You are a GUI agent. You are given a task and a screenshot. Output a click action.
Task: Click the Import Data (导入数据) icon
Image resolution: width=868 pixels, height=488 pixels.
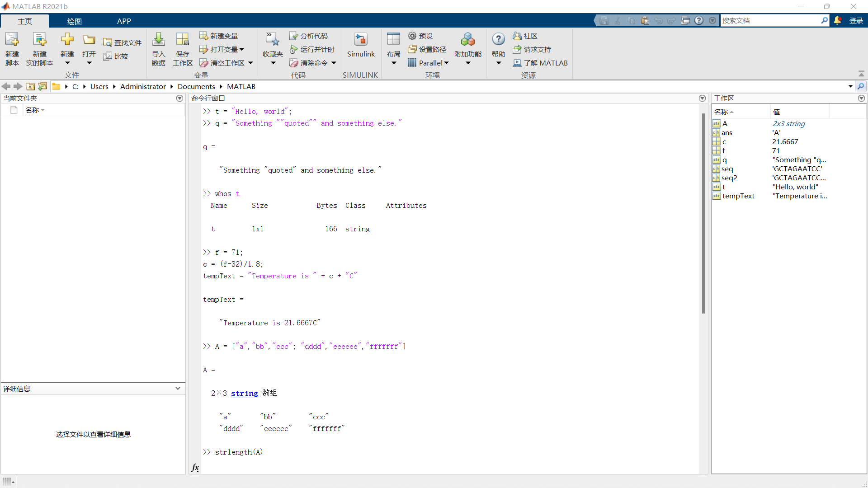[159, 40]
